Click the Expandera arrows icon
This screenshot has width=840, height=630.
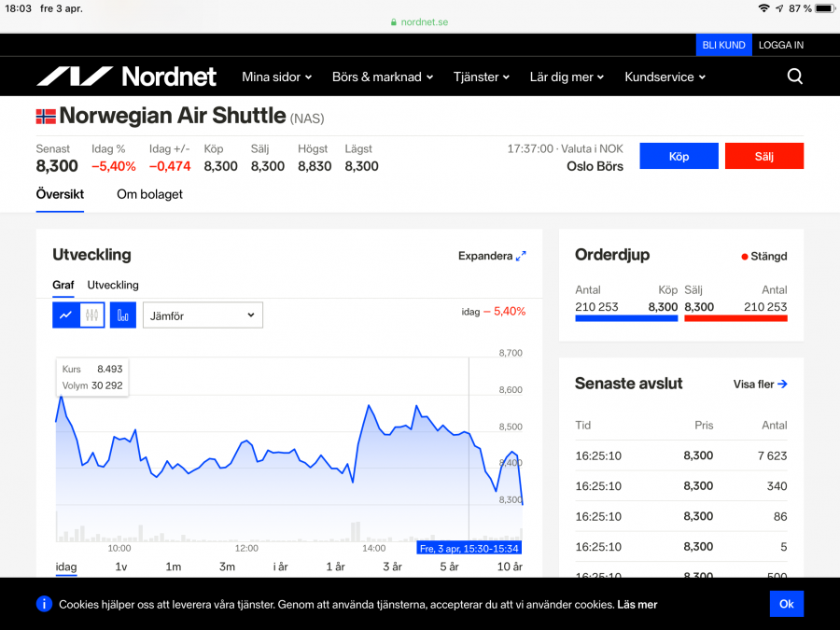click(521, 256)
